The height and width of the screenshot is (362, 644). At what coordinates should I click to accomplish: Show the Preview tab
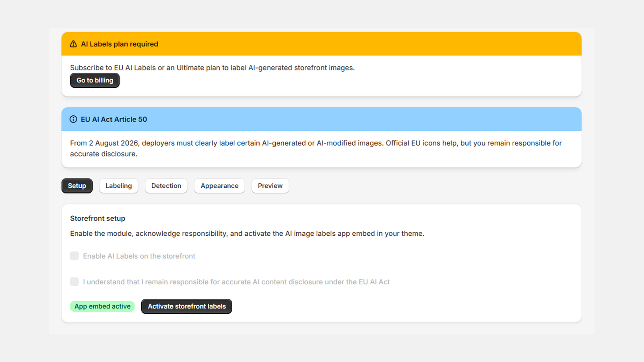(270, 186)
